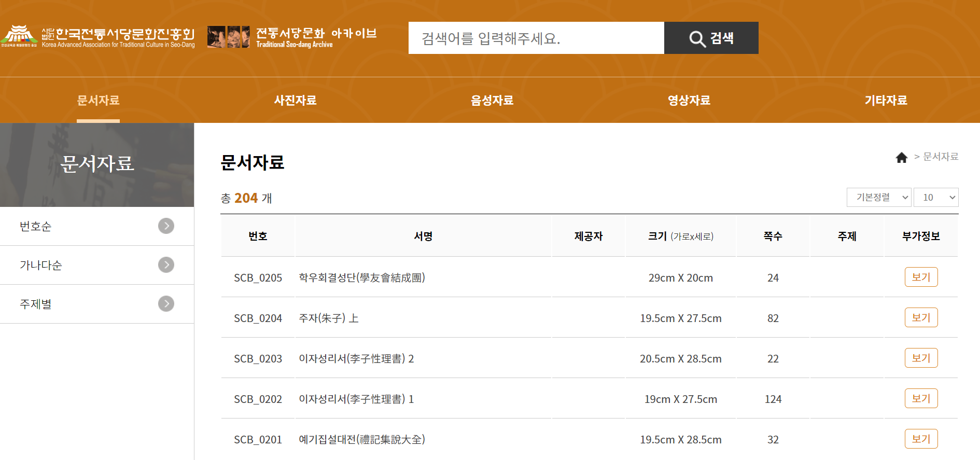Switch to the 사진자료 tab
The height and width of the screenshot is (460, 980).
pyautogui.click(x=295, y=101)
